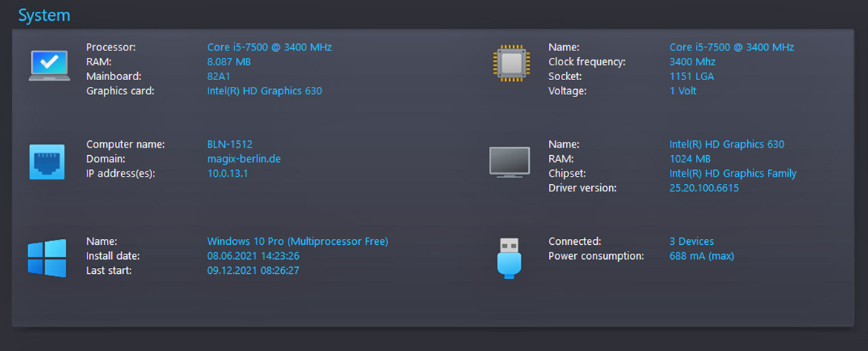Viewport: 868px width, 351px height.
Task: Click the driver version 25.20.100.6615
Action: [704, 188]
